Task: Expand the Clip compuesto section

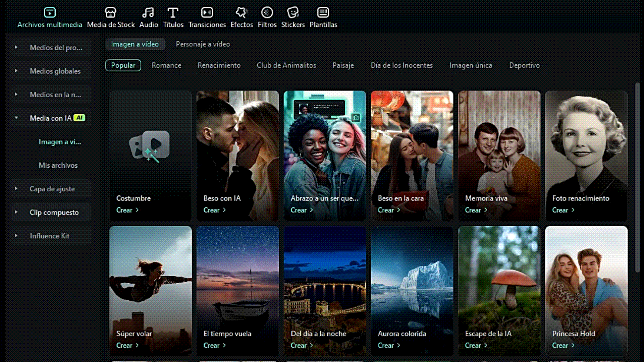Action: pos(16,212)
